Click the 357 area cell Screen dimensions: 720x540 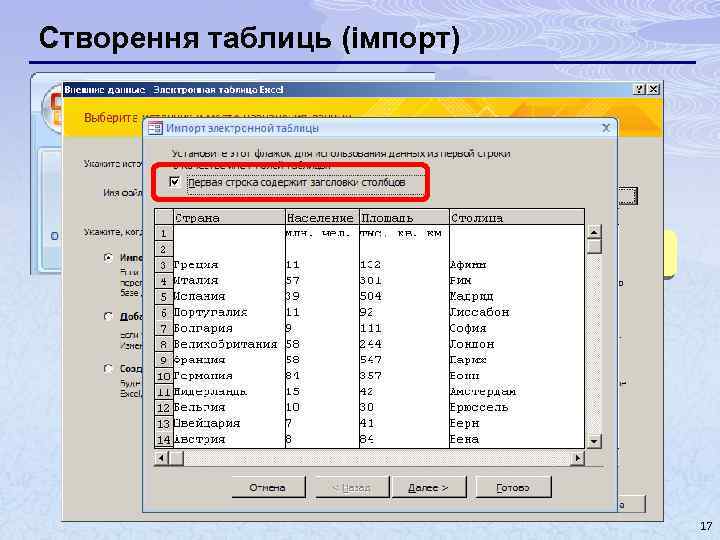coord(404,376)
